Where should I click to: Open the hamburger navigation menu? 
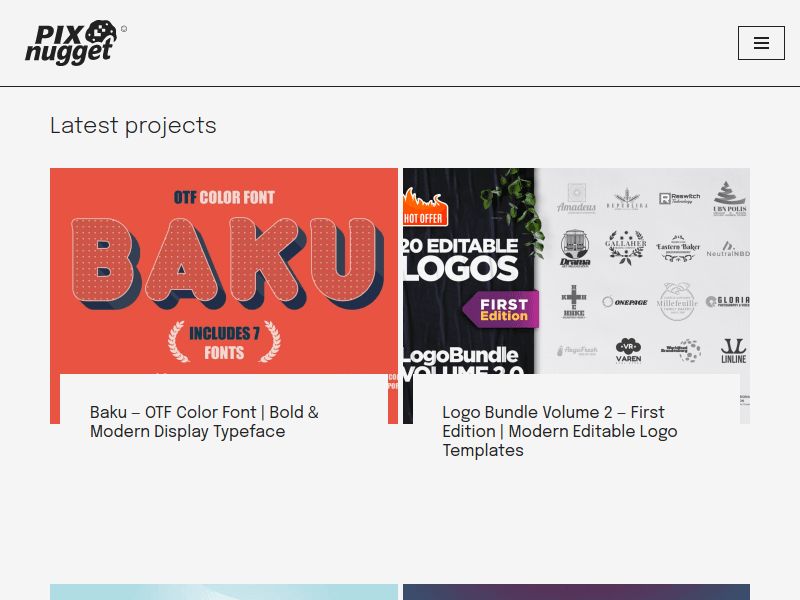click(x=761, y=43)
